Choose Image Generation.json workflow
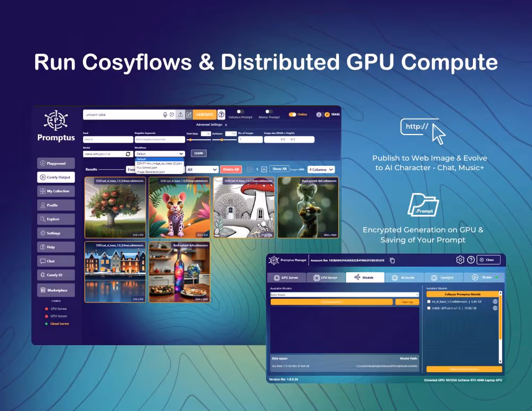Viewport: 532px width, 411px height. point(160,172)
